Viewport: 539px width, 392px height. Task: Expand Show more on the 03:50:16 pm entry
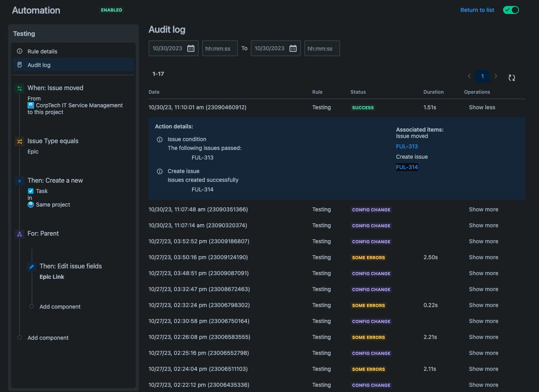[484, 257]
